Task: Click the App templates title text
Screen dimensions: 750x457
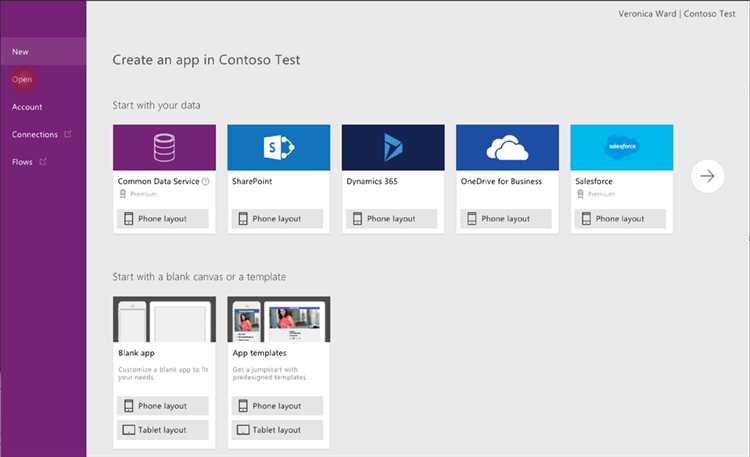Action: (260, 353)
